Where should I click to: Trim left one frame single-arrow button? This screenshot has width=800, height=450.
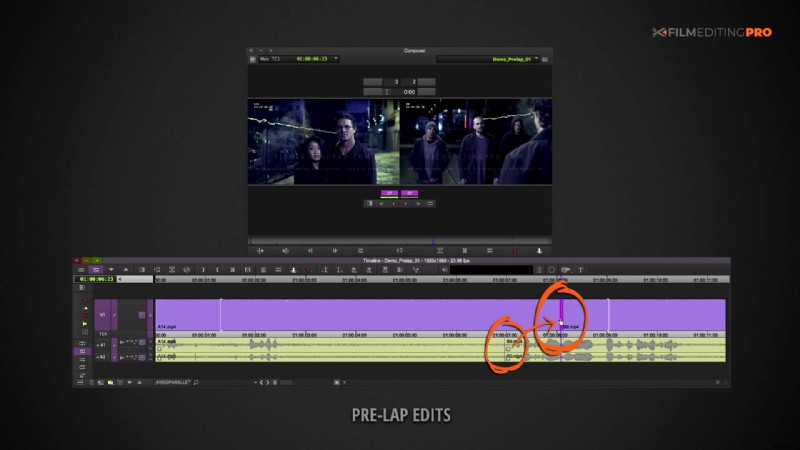click(x=394, y=204)
